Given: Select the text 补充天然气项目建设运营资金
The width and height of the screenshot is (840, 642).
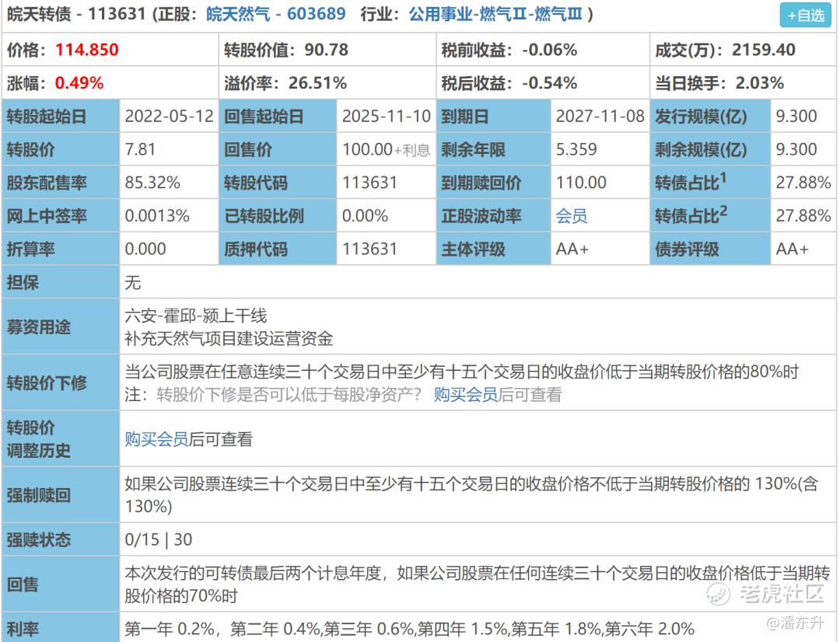Looking at the screenshot, I should tap(229, 338).
